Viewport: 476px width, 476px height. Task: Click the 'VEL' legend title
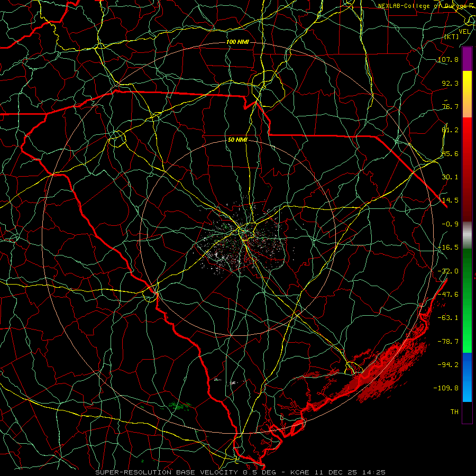point(464,32)
